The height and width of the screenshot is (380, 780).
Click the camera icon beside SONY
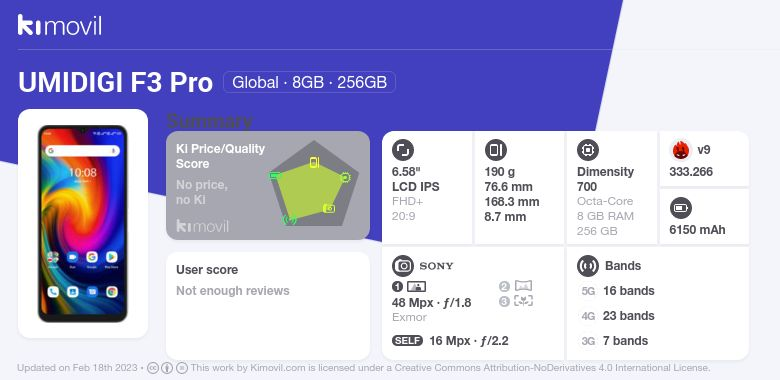[x=403, y=266]
